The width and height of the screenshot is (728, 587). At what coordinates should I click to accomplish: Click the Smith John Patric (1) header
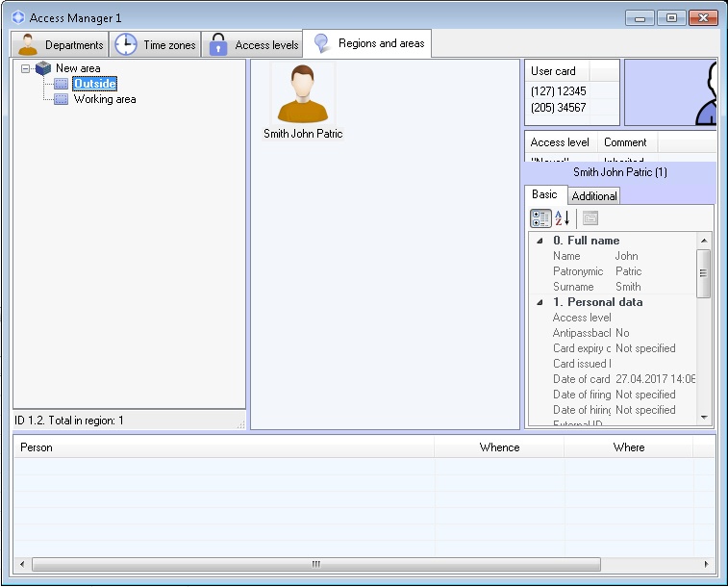(x=619, y=172)
